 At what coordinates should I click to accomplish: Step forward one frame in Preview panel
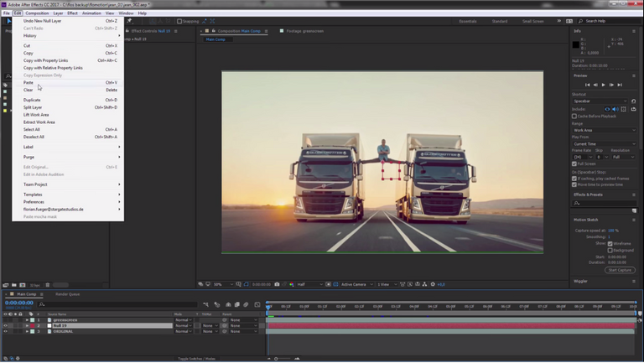tap(611, 85)
